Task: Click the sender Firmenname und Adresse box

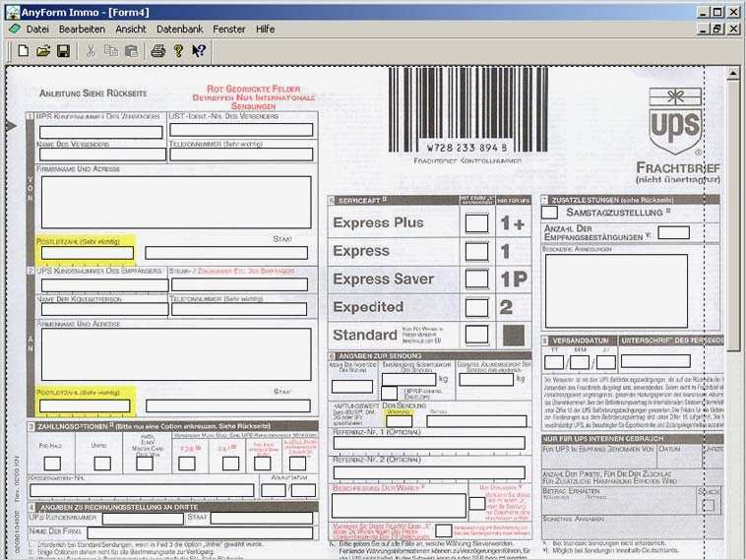Action: [x=176, y=202]
